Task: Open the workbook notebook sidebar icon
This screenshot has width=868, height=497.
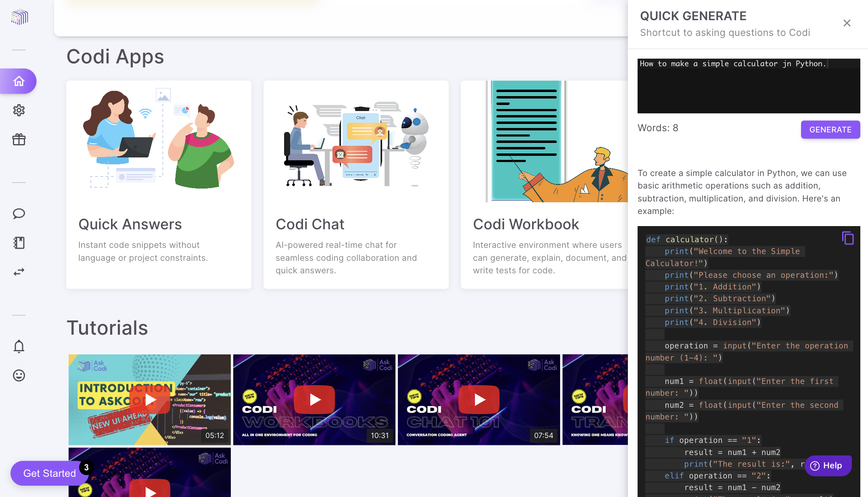Action: point(19,243)
